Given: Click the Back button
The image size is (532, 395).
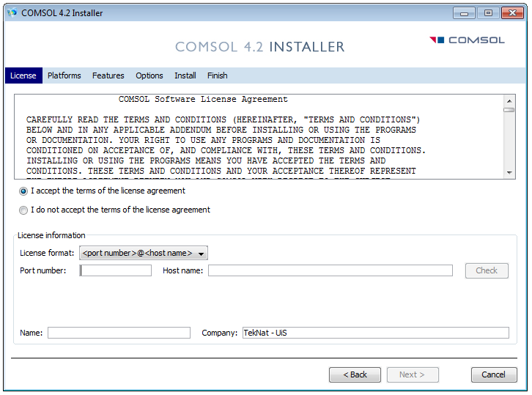Looking at the screenshot, I should tap(355, 374).
